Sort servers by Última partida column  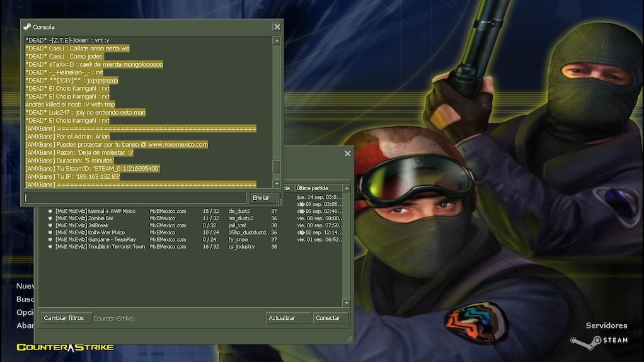[319, 188]
